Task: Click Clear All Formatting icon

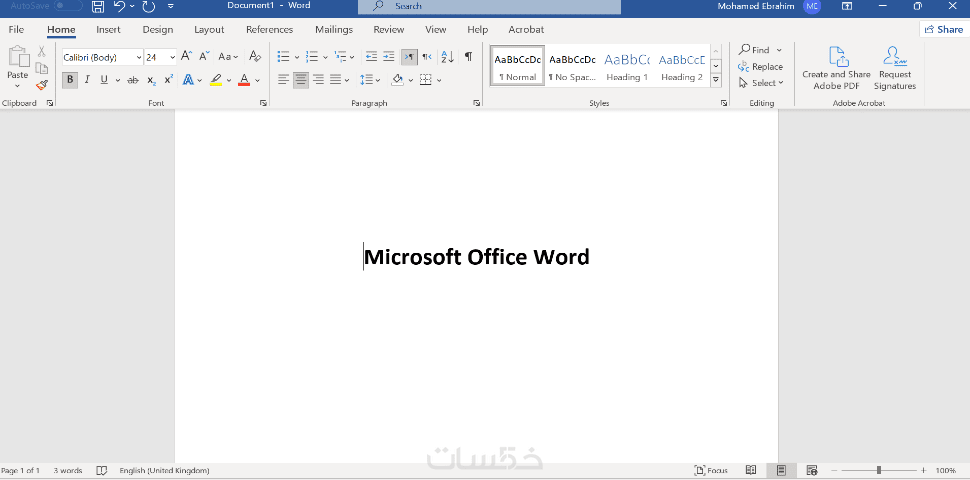Action: [x=255, y=57]
